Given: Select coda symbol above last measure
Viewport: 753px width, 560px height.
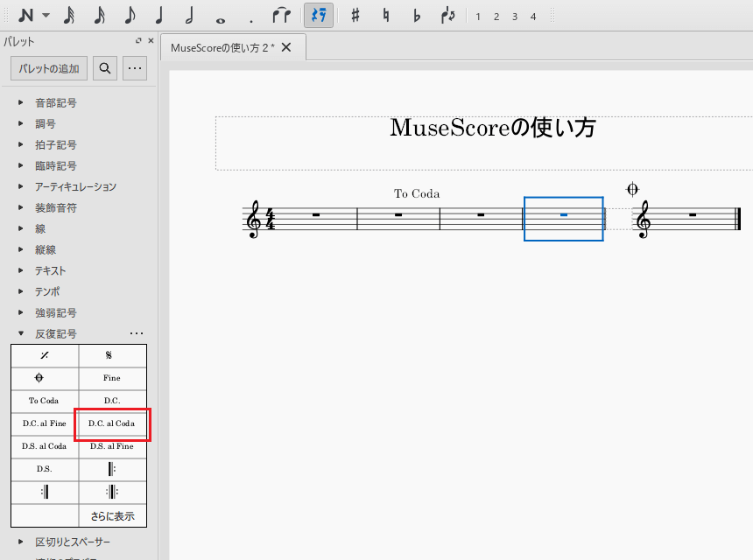Looking at the screenshot, I should coord(632,189).
